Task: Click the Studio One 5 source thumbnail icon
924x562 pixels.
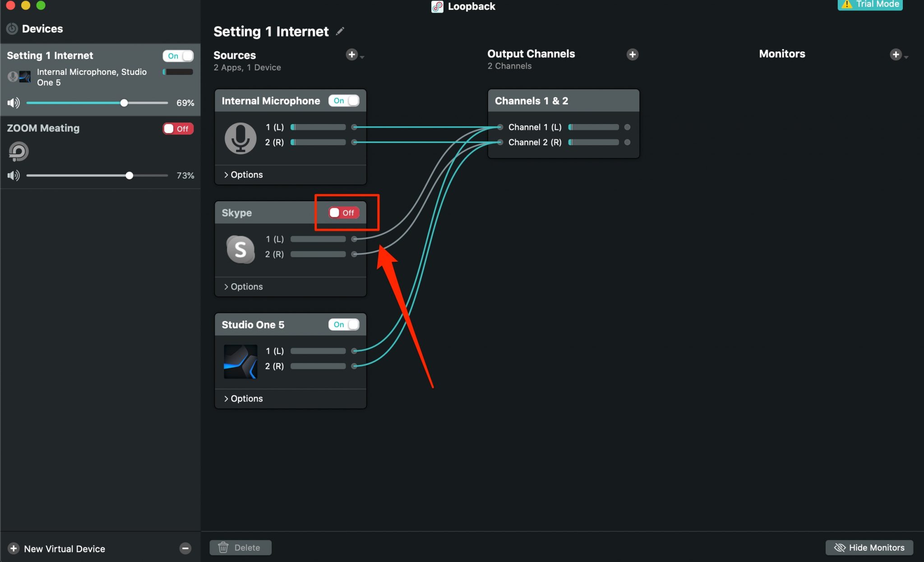Action: tap(240, 361)
